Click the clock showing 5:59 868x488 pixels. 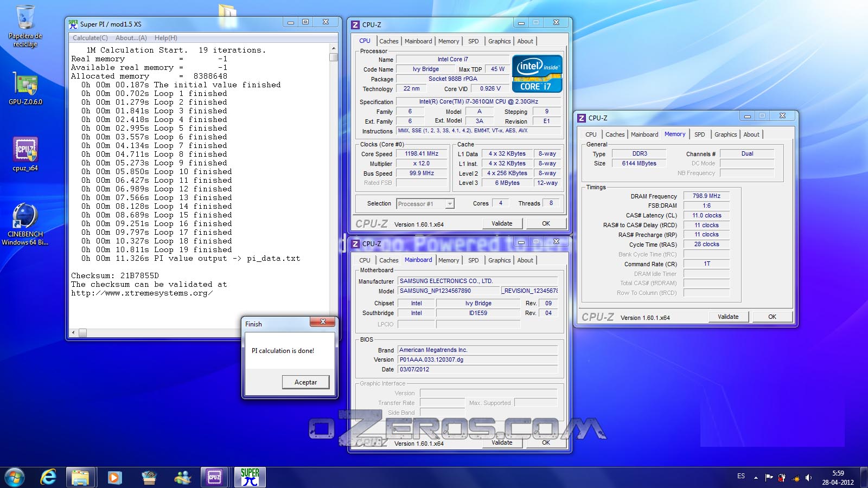point(838,473)
